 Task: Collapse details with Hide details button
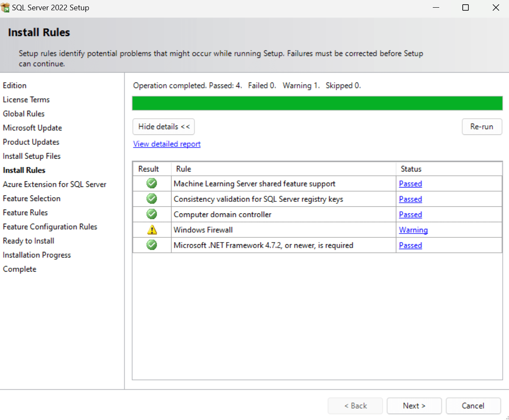(164, 127)
